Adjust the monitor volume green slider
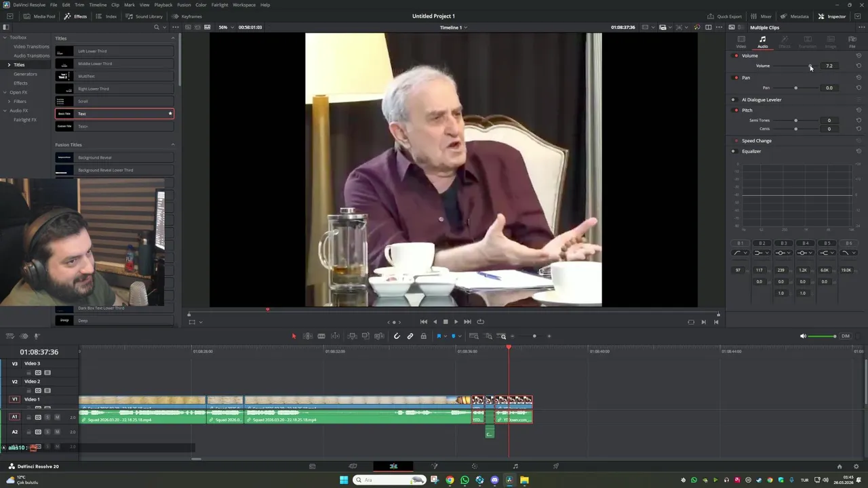The width and height of the screenshot is (868, 488). tap(823, 336)
